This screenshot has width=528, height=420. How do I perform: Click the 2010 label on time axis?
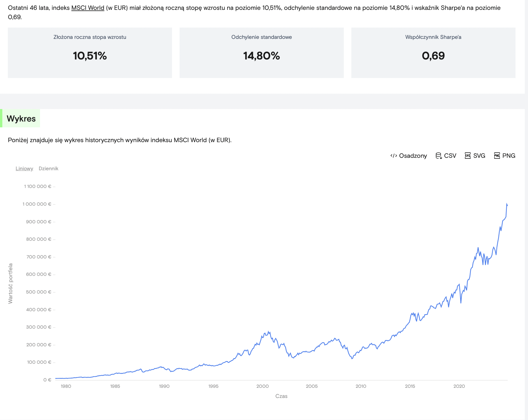[x=361, y=386]
